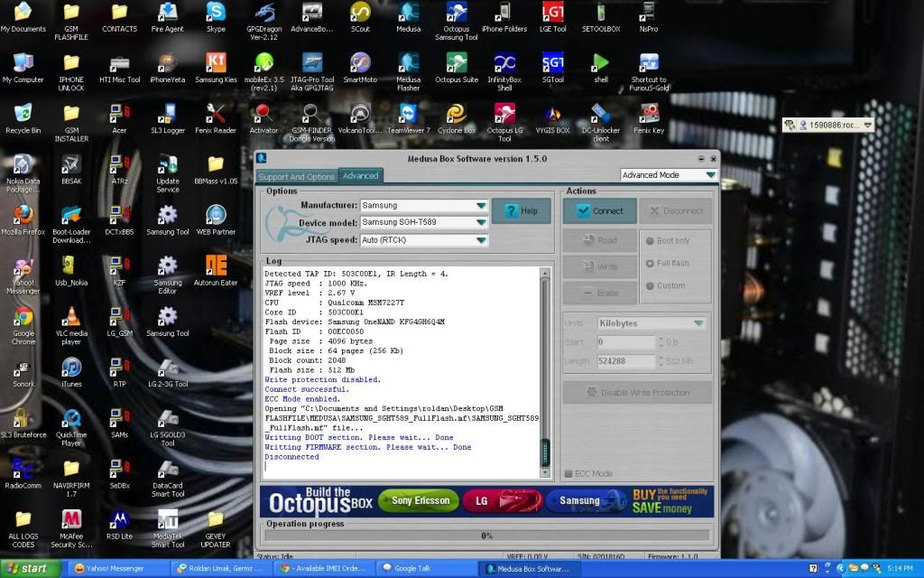Launch the DC-Unlocker client icon

click(600, 123)
